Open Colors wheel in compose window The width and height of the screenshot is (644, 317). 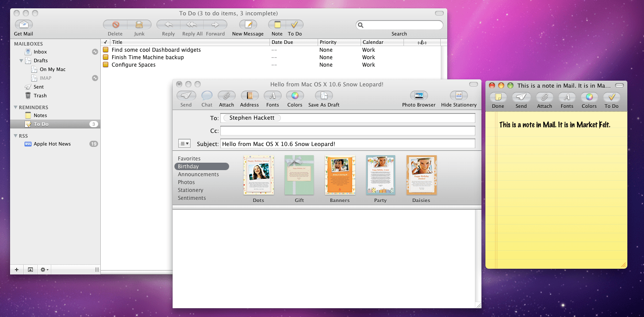[295, 96]
